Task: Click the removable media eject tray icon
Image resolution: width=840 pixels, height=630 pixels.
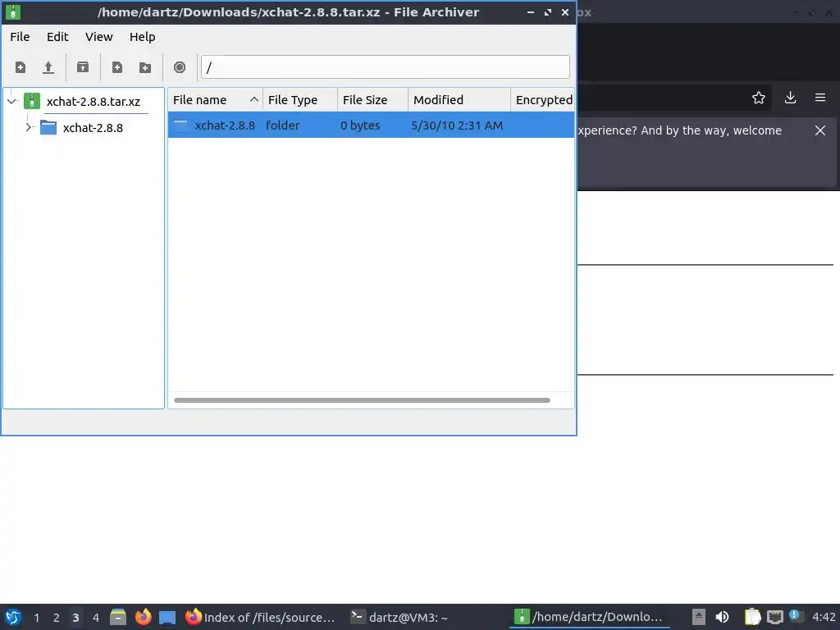Action: (699, 617)
